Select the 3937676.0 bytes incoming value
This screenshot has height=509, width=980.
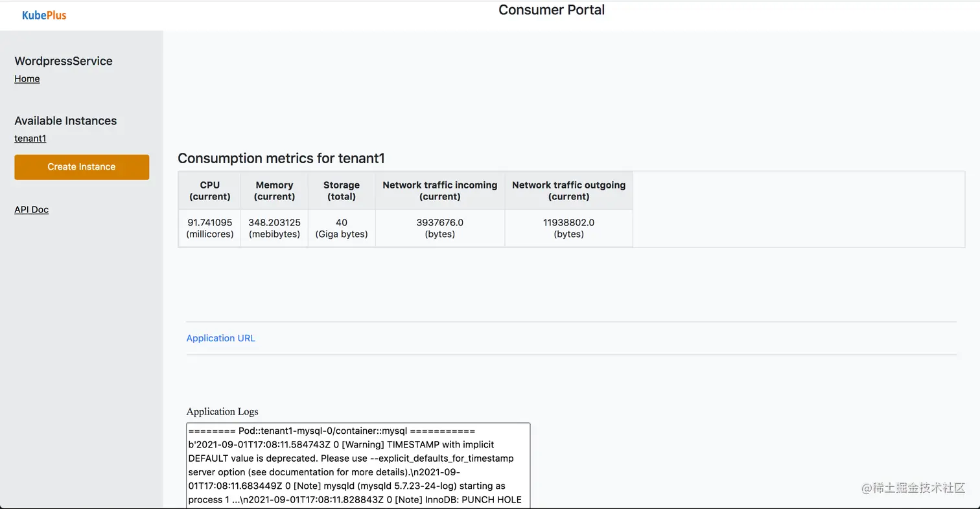click(440, 228)
